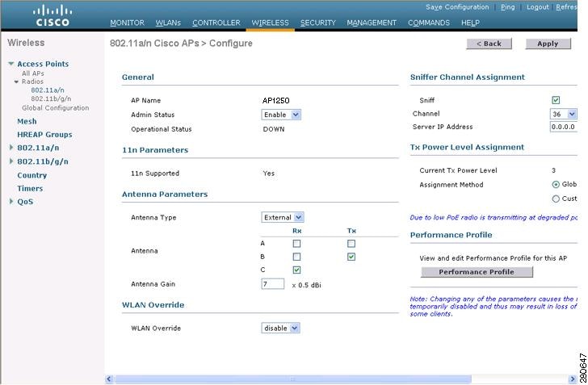Viewport: 588px width, 385px height.
Task: Expand the 802.11b/g/n sidebar section
Action: pos(11,161)
